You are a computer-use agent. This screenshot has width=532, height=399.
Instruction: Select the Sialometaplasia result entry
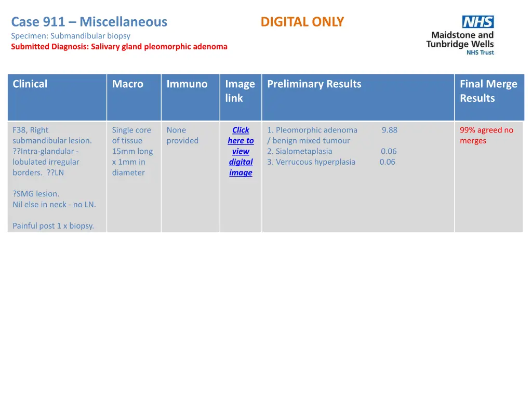pos(300,151)
